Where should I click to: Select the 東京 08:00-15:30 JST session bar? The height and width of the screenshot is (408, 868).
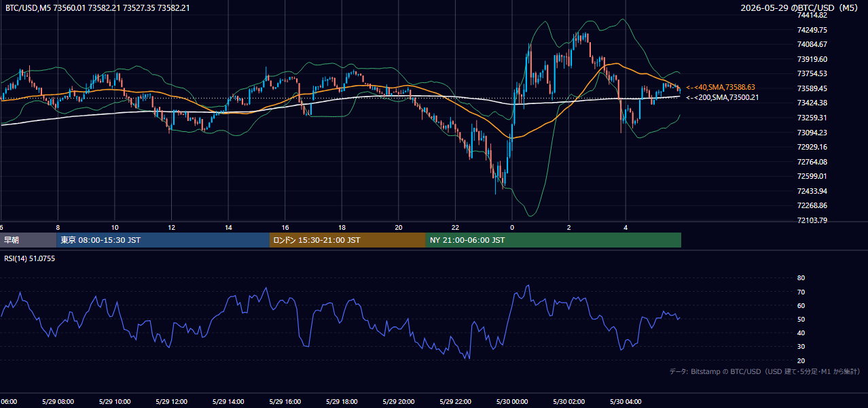pos(163,240)
